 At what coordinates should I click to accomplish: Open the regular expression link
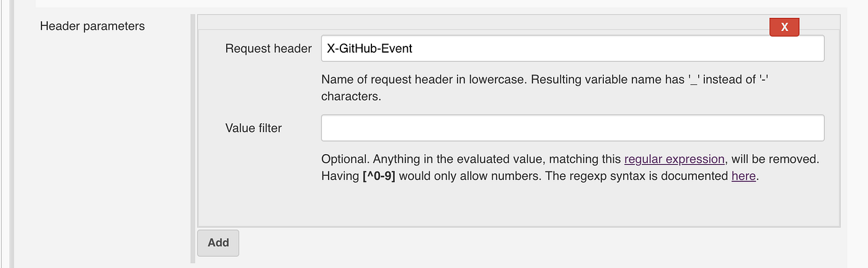pyautogui.click(x=674, y=159)
